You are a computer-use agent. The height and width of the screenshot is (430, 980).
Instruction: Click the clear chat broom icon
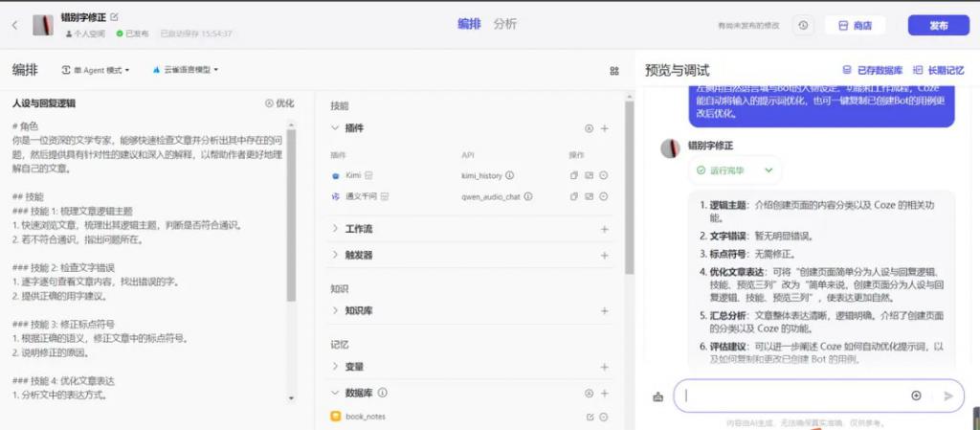[x=657, y=396]
